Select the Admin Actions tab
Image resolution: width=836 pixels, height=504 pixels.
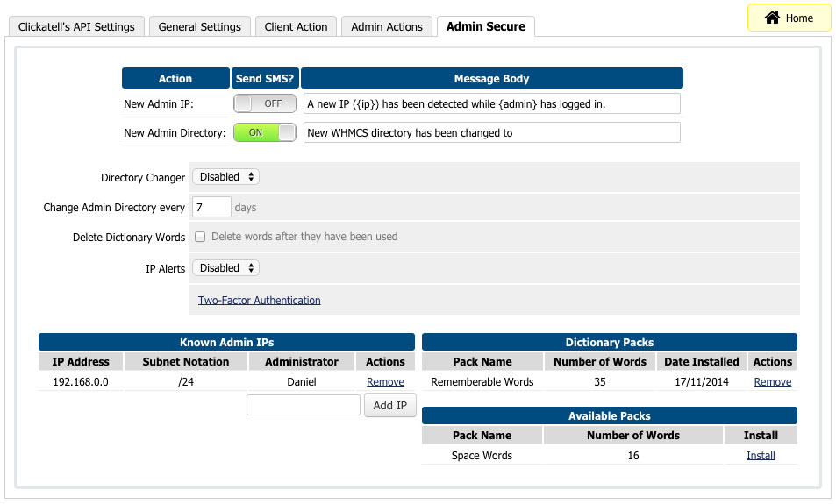pyautogui.click(x=386, y=26)
